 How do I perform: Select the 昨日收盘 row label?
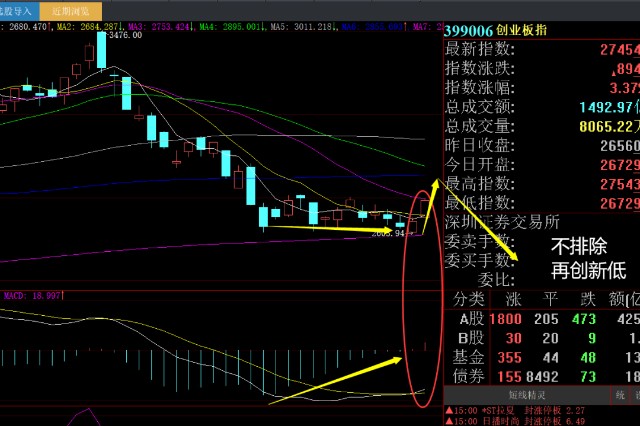coord(480,146)
